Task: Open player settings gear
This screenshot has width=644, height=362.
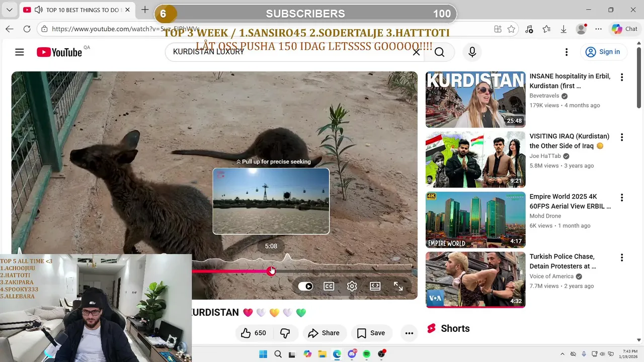Action: click(x=352, y=286)
